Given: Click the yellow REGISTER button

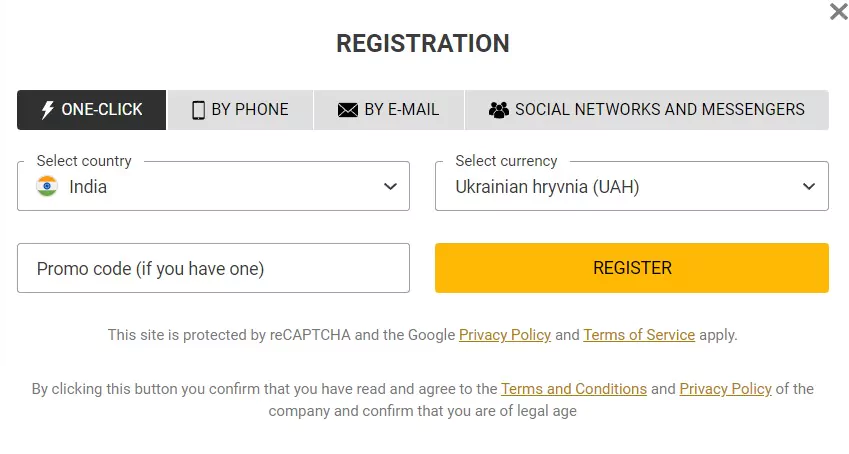Looking at the screenshot, I should pos(632,268).
